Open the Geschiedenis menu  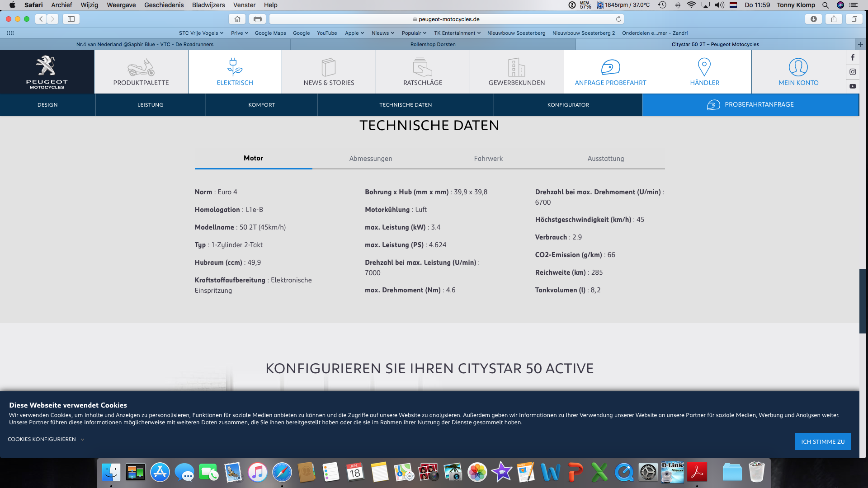point(164,5)
